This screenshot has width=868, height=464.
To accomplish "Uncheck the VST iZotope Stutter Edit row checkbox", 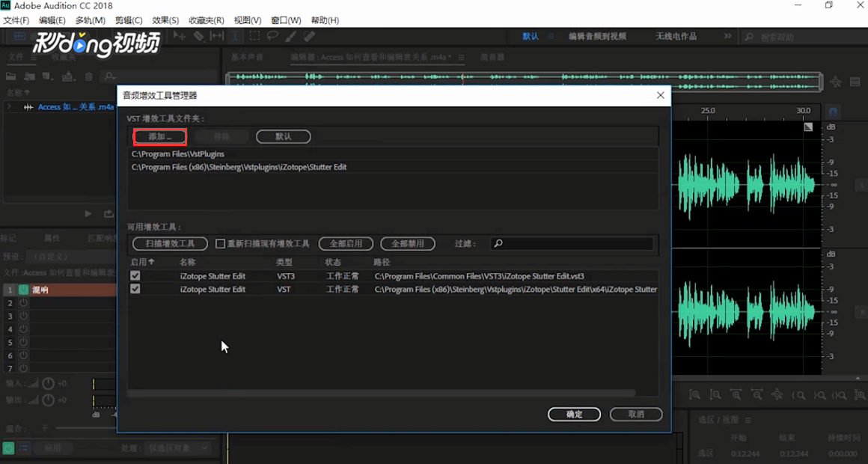I will [x=135, y=289].
